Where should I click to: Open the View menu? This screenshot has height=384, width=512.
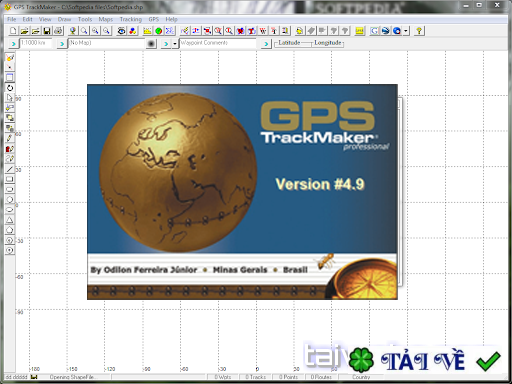point(45,19)
